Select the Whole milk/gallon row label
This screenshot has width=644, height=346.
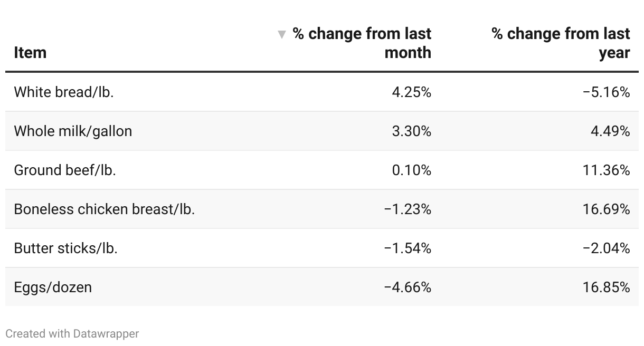[73, 131]
